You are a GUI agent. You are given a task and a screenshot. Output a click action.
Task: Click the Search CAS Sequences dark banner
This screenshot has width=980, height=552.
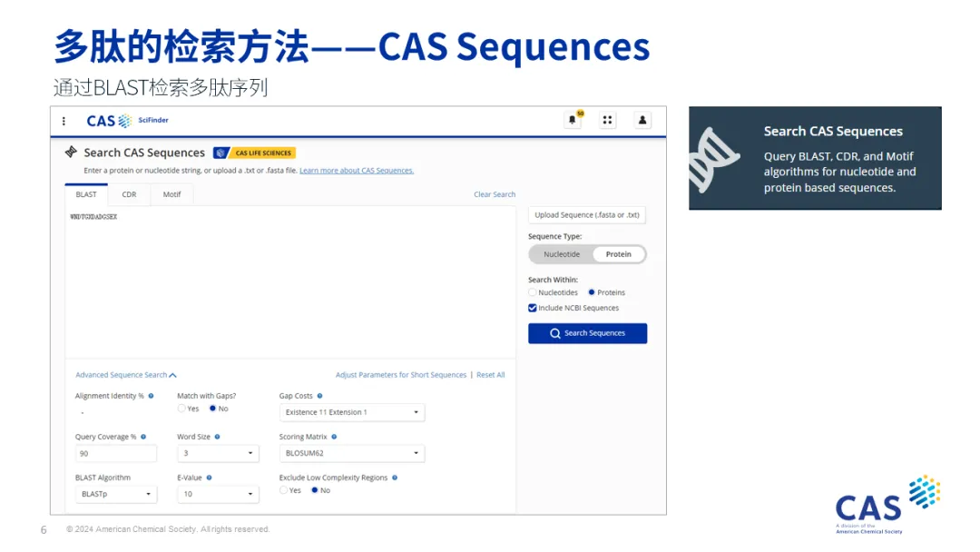[815, 158]
